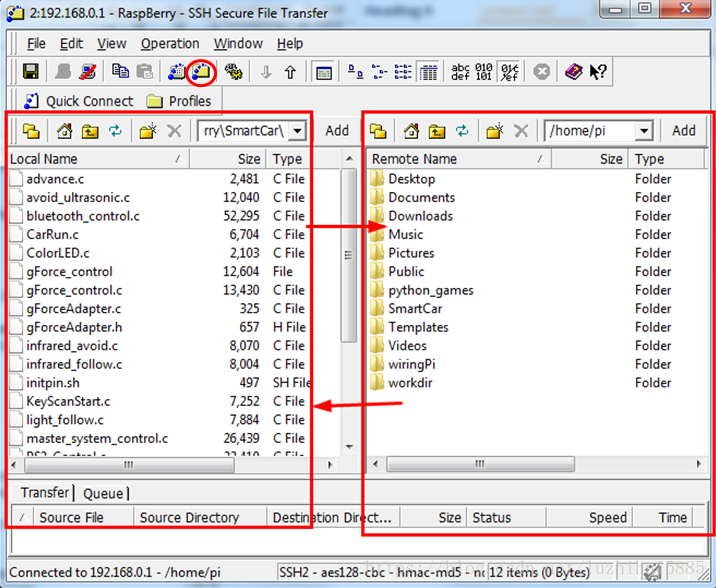
Task: Create new folder in remote pane
Action: 495,131
